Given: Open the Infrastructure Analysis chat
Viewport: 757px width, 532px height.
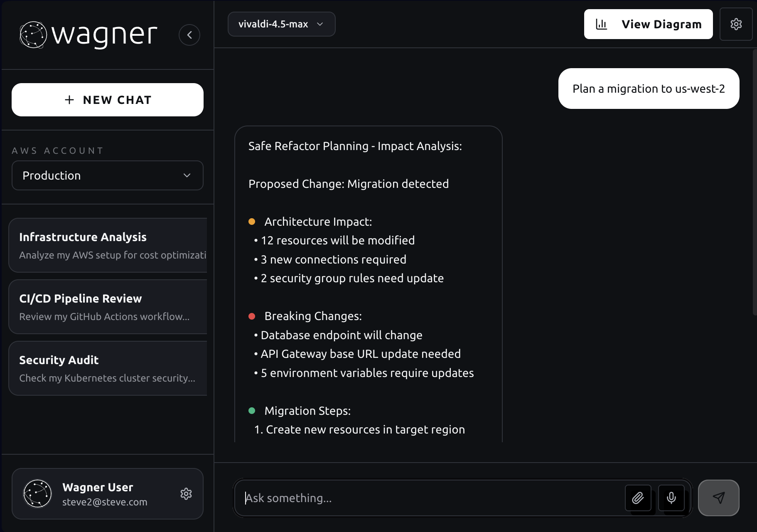Looking at the screenshot, I should tap(108, 245).
